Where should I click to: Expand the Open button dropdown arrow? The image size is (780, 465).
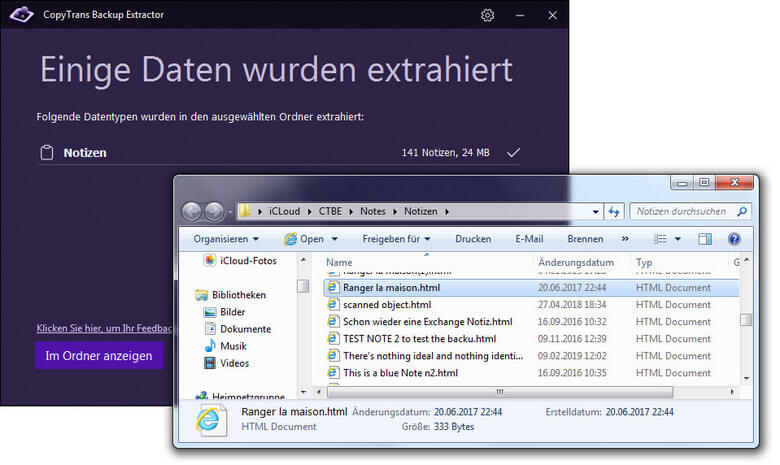(x=335, y=239)
